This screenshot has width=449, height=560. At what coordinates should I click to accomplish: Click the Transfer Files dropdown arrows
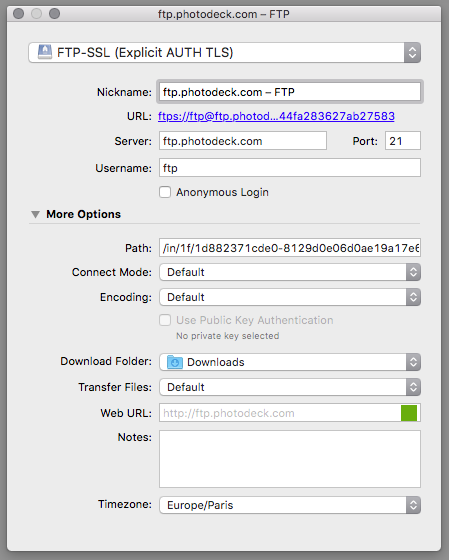413,387
